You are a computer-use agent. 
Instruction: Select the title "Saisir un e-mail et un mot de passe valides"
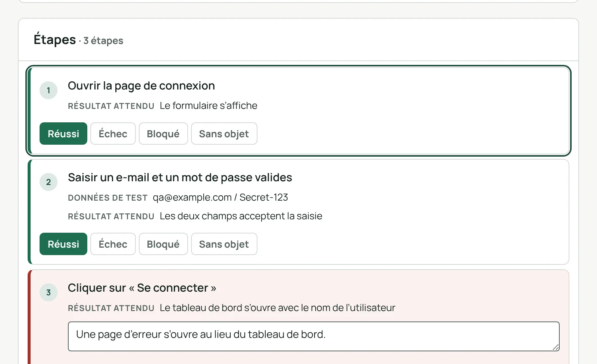[180, 178]
